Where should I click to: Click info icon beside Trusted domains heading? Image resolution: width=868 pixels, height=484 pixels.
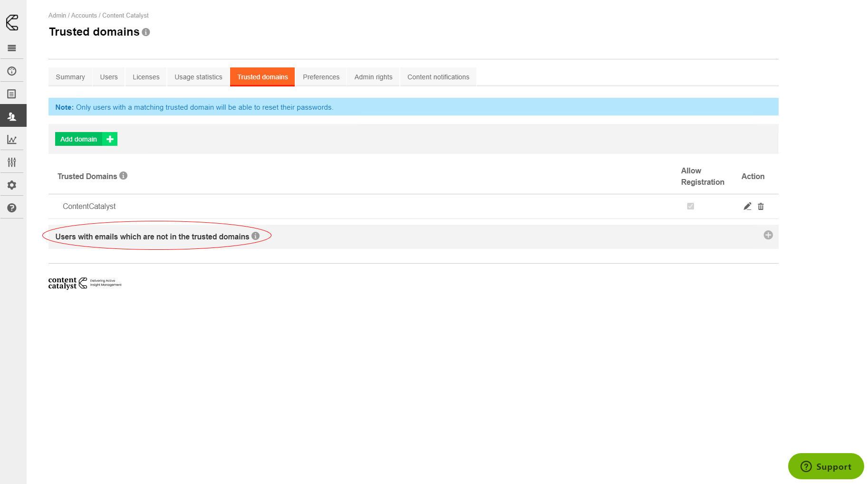point(146,32)
